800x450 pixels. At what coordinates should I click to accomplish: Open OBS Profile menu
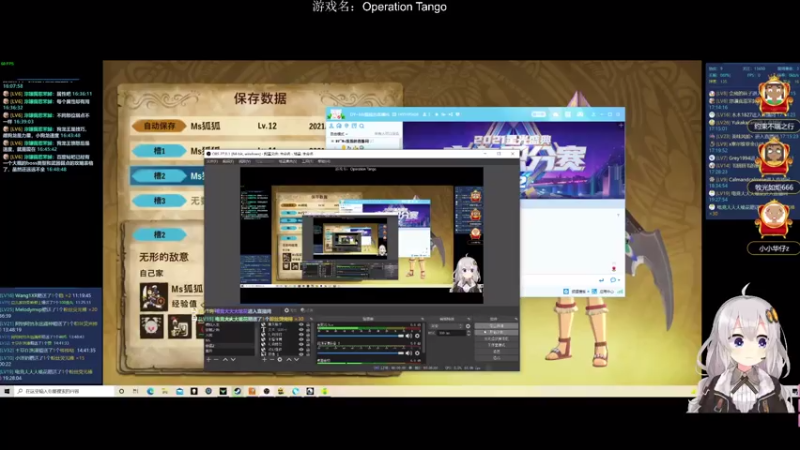click(x=265, y=161)
